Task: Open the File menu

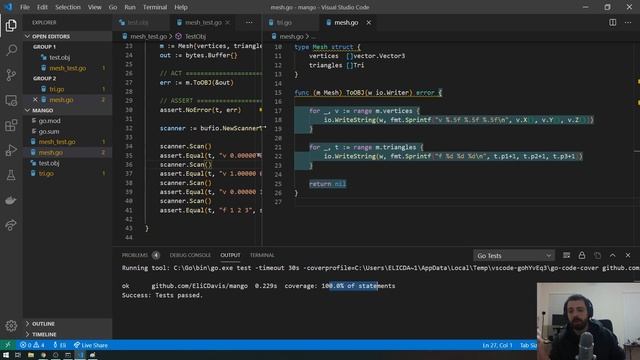Action: [x=24, y=7]
